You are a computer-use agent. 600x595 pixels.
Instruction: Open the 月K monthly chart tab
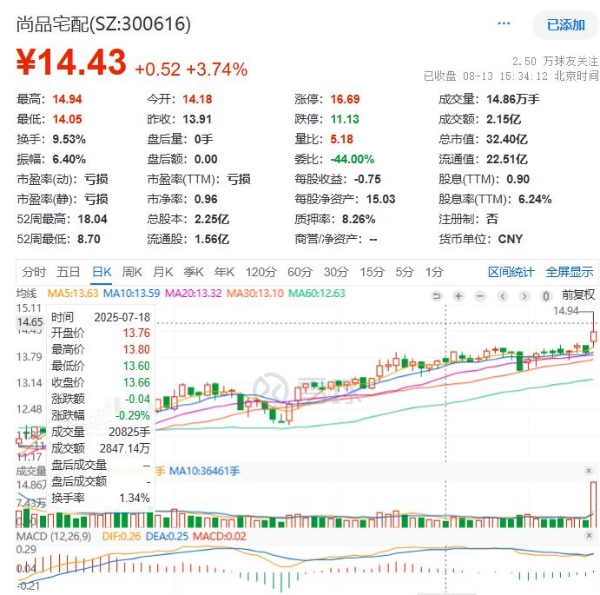pos(163,272)
